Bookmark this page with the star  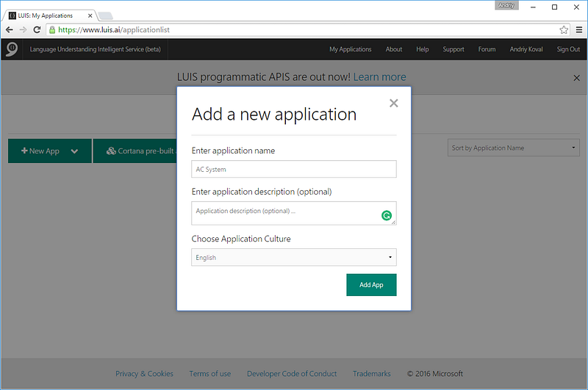[x=564, y=29]
